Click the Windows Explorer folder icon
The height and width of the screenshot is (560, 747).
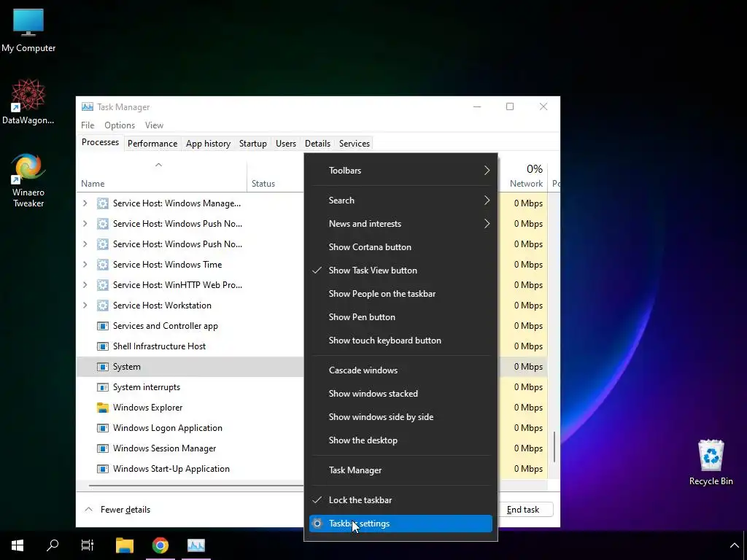(x=102, y=408)
